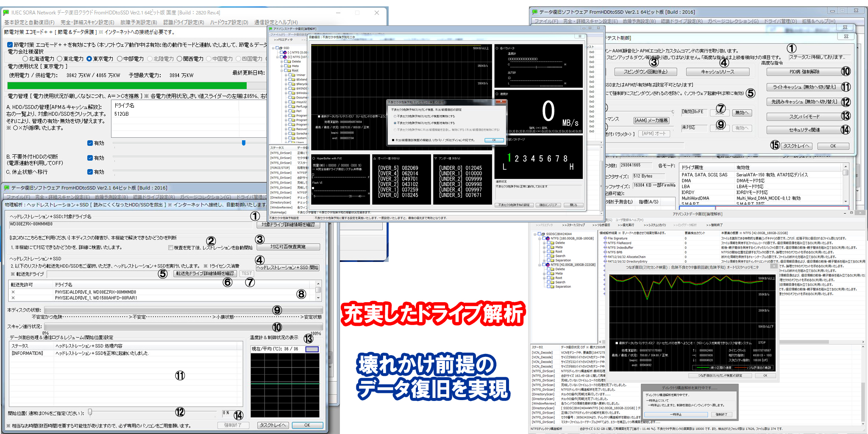
Task: Start ヘッドレストレーション+SSD 開始
Action: tap(288, 268)
